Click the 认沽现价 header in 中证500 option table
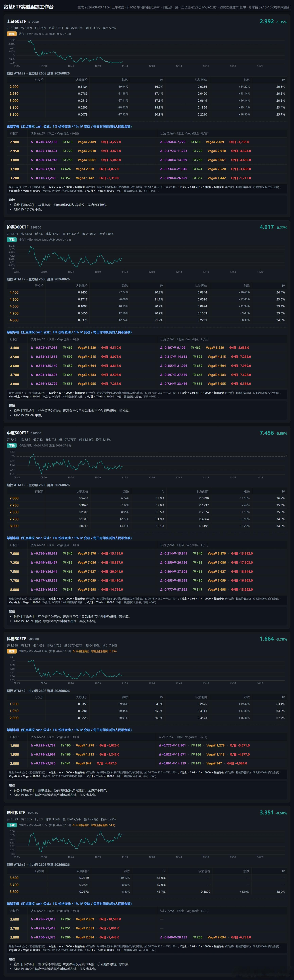 coord(203,491)
